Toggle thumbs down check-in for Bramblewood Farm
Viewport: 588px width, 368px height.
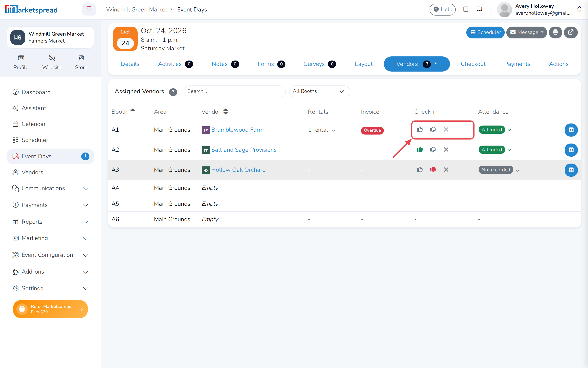[x=433, y=130]
